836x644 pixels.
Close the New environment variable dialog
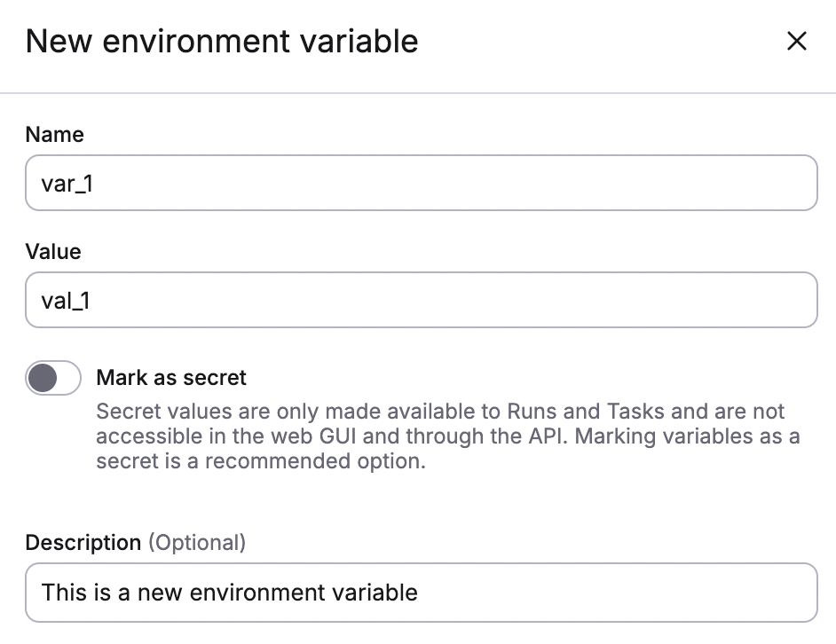(796, 41)
